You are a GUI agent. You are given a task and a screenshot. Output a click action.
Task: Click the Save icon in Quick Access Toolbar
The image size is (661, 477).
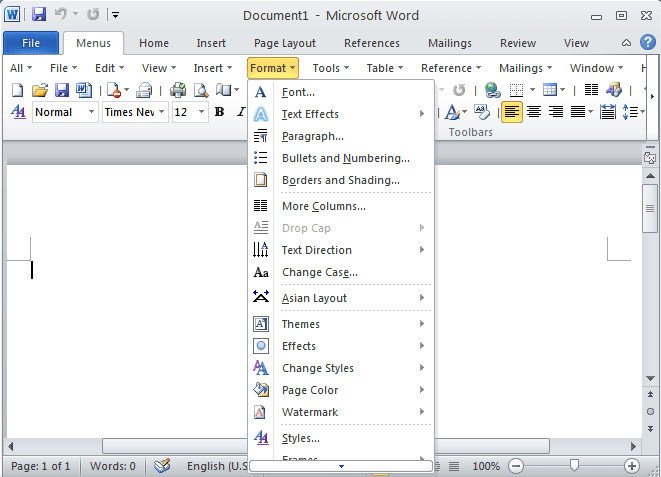pos(39,15)
